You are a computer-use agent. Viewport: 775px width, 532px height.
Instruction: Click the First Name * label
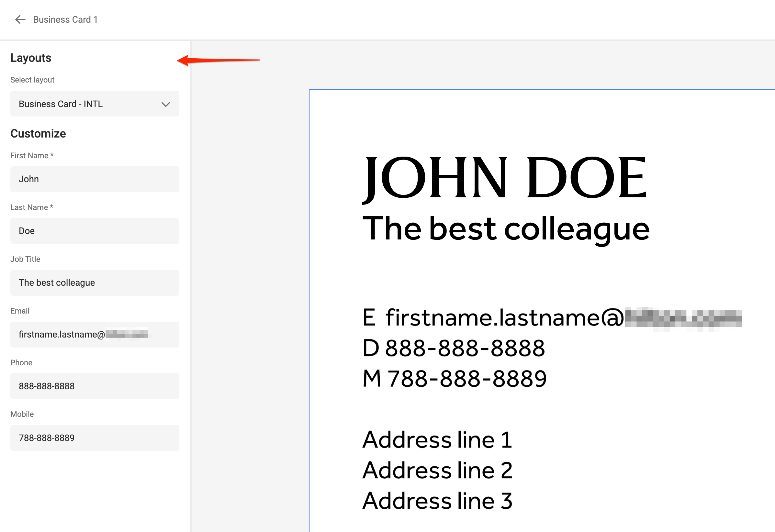click(32, 155)
